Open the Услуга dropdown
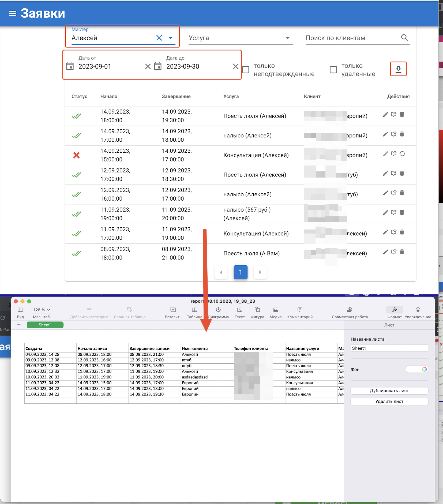443x504 pixels. [x=240, y=38]
